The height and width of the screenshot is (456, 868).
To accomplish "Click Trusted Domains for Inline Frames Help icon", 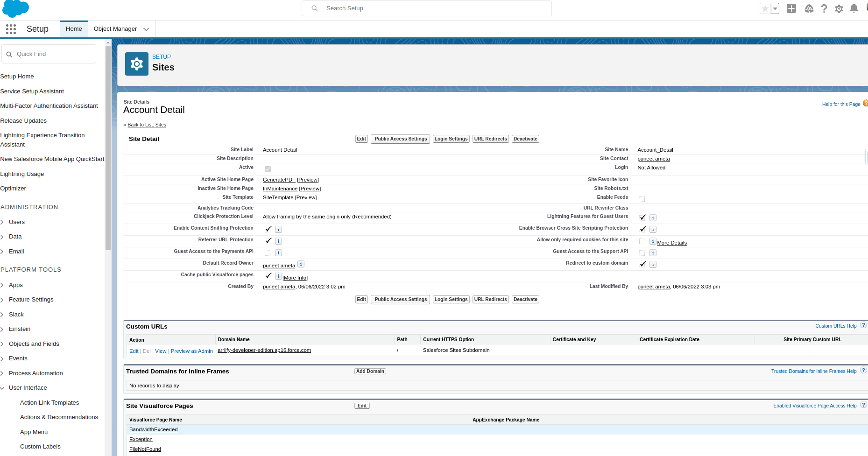I will click(x=864, y=371).
